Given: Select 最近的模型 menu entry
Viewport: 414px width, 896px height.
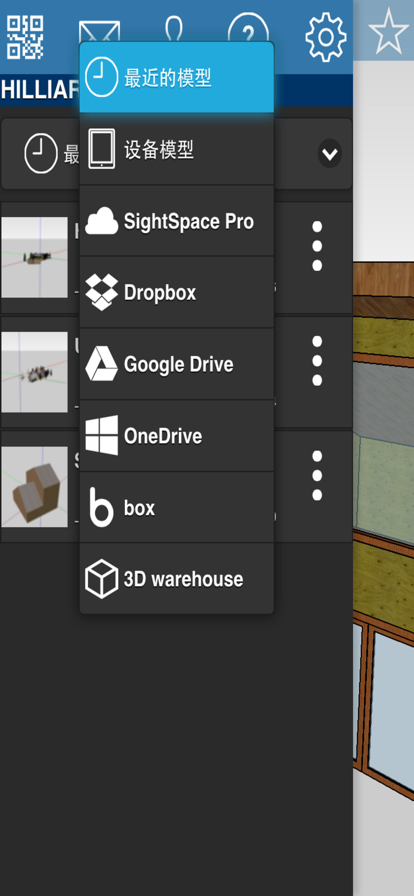Looking at the screenshot, I should (x=177, y=77).
